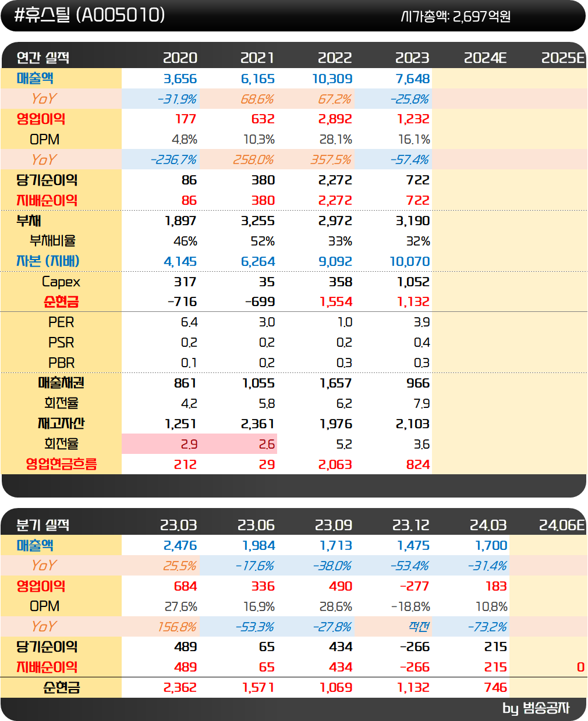Click the '2023' column header
Screen dimensions: 588x721
(x=412, y=58)
